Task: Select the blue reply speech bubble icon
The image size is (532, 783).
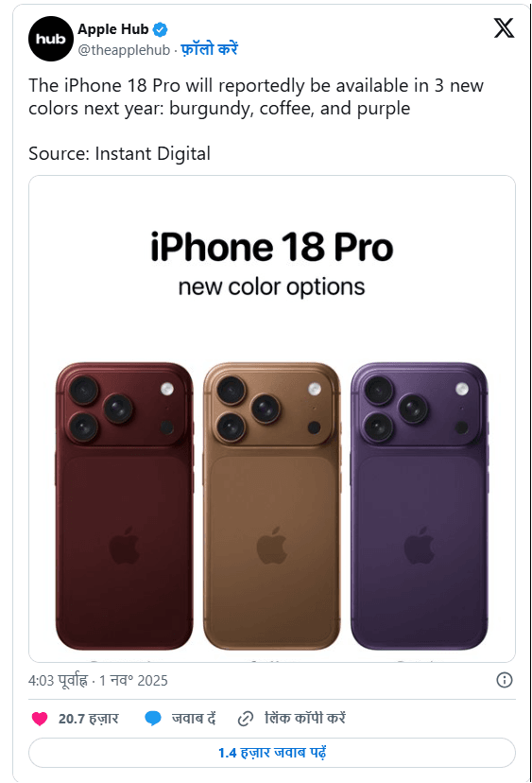Action: 153,719
